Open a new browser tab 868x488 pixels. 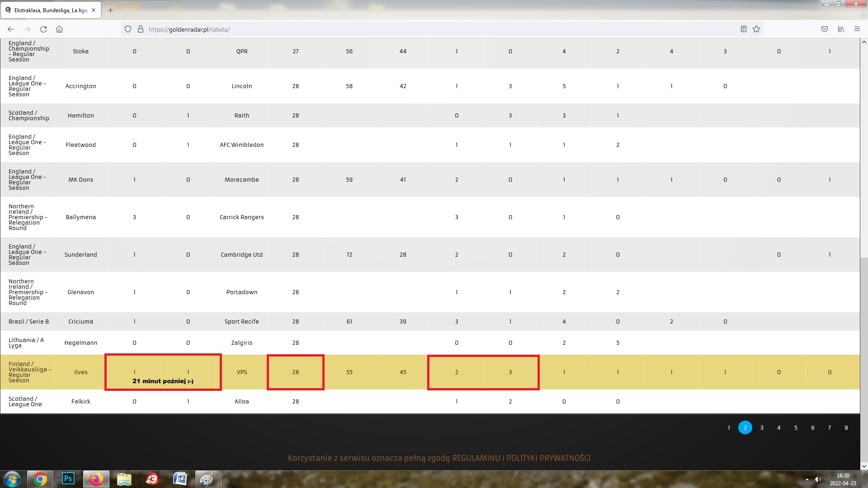pyautogui.click(x=110, y=10)
